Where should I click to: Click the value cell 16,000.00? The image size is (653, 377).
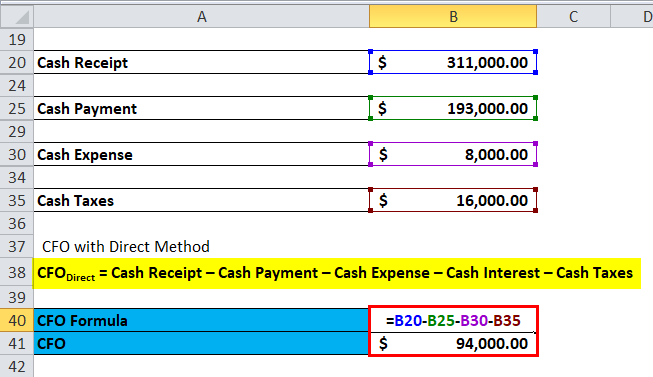click(x=453, y=200)
